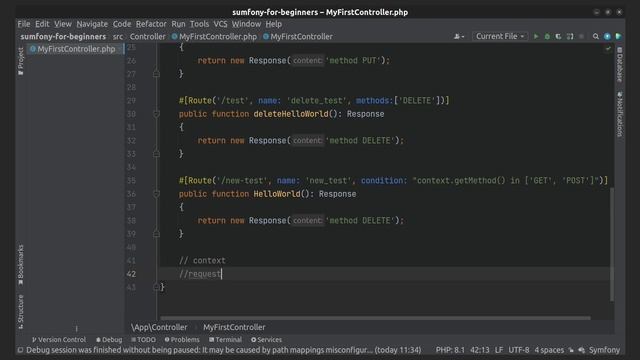Click the profiler run icon next to coverage
The width and height of the screenshot is (640, 360).
coord(570,36)
